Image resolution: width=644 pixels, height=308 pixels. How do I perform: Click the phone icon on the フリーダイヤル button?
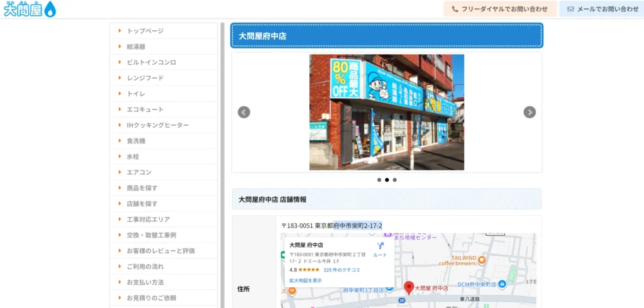point(455,9)
